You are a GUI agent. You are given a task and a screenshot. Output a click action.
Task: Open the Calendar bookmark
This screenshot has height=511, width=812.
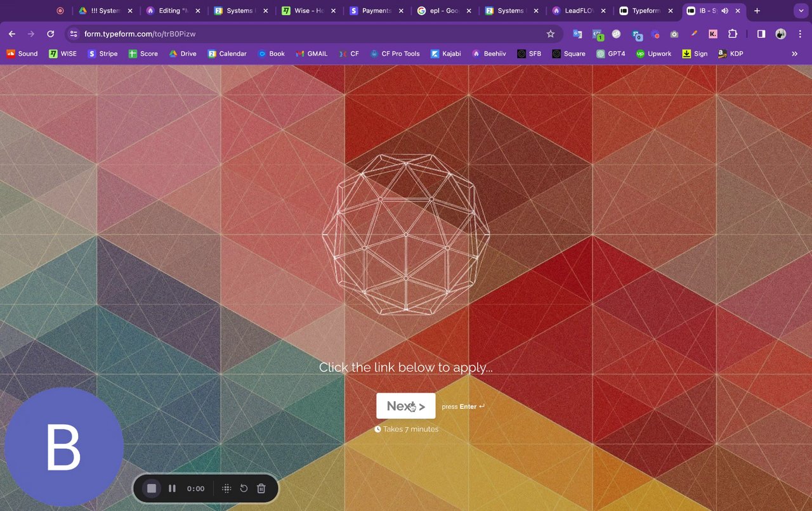227,54
